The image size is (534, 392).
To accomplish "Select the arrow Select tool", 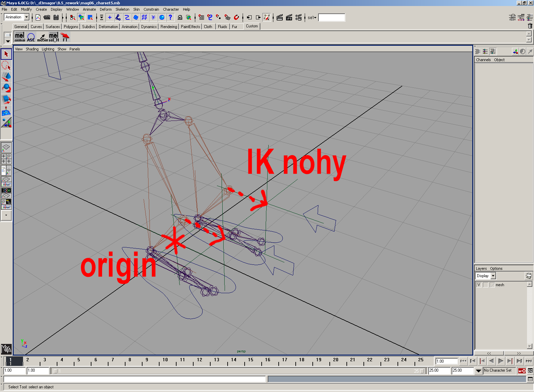I will [6, 54].
